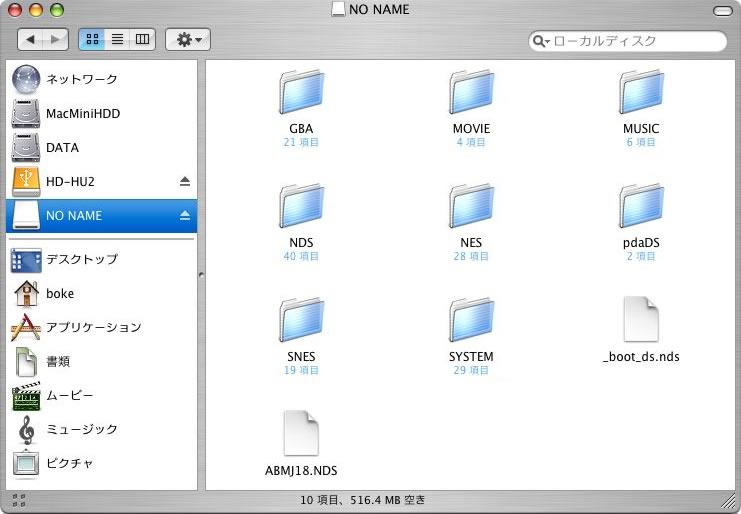Image resolution: width=741 pixels, height=514 pixels.
Task: Open ピクチャ in the sidebar
Action: [102, 463]
